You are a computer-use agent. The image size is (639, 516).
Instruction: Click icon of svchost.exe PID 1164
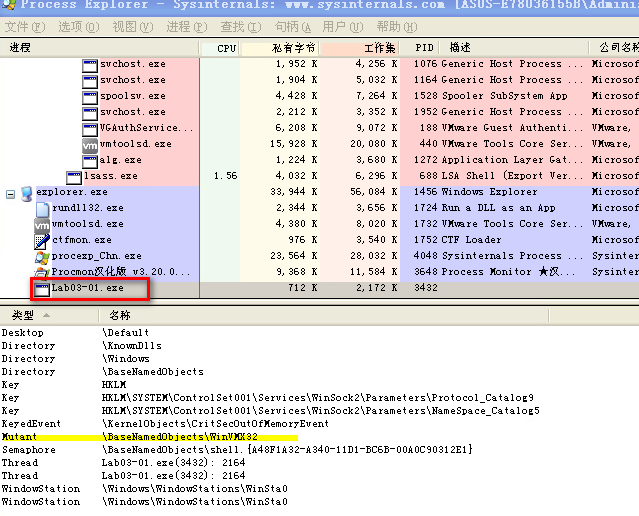(x=90, y=82)
